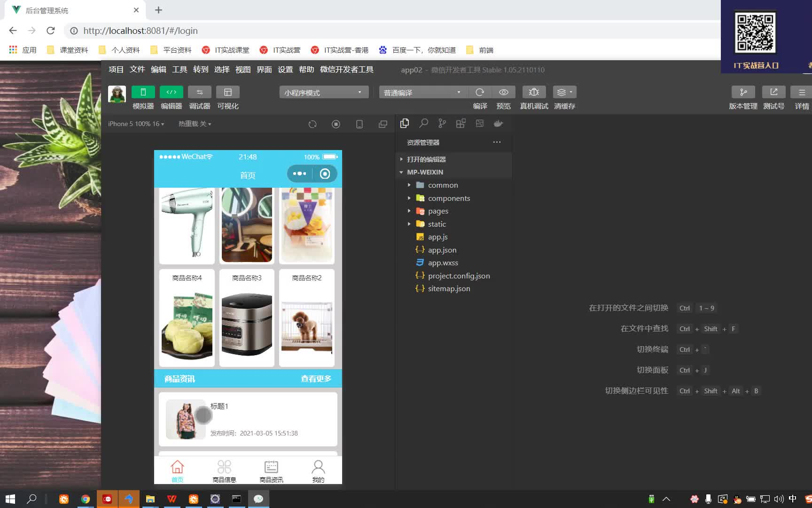Open the app.wxss file

[x=454, y=263]
